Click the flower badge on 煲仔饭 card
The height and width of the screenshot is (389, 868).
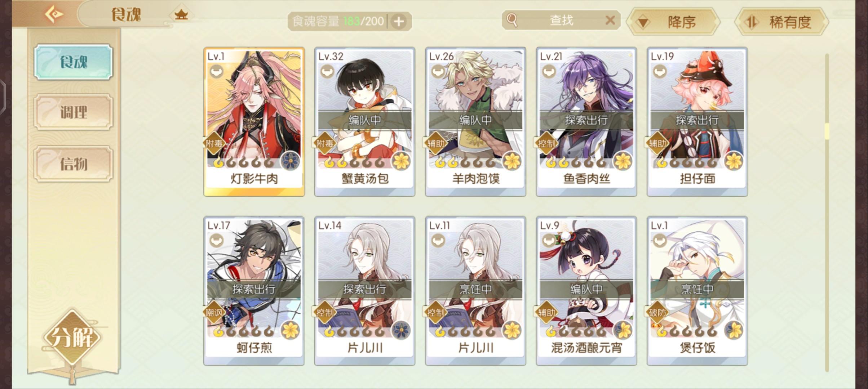[x=734, y=330]
